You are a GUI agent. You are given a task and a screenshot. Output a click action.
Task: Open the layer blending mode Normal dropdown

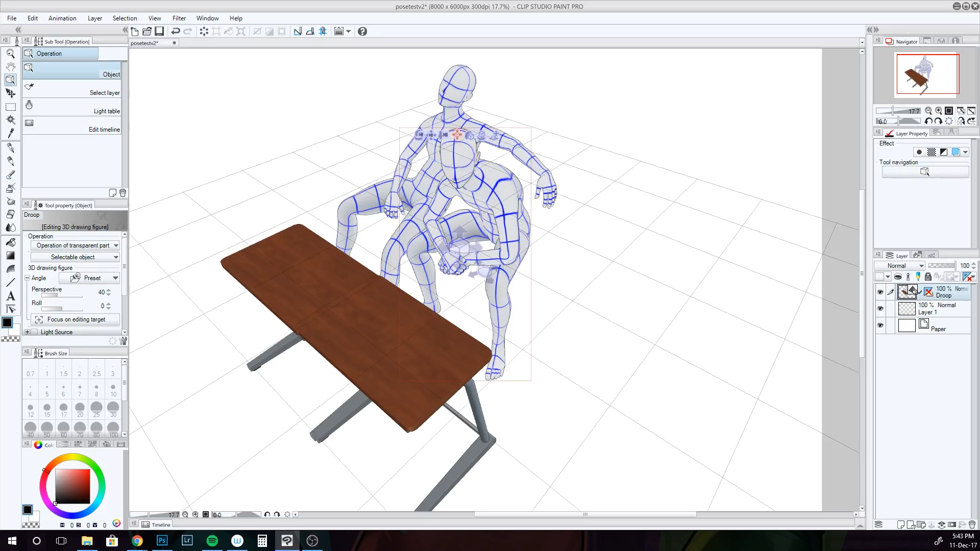pyautogui.click(x=899, y=266)
